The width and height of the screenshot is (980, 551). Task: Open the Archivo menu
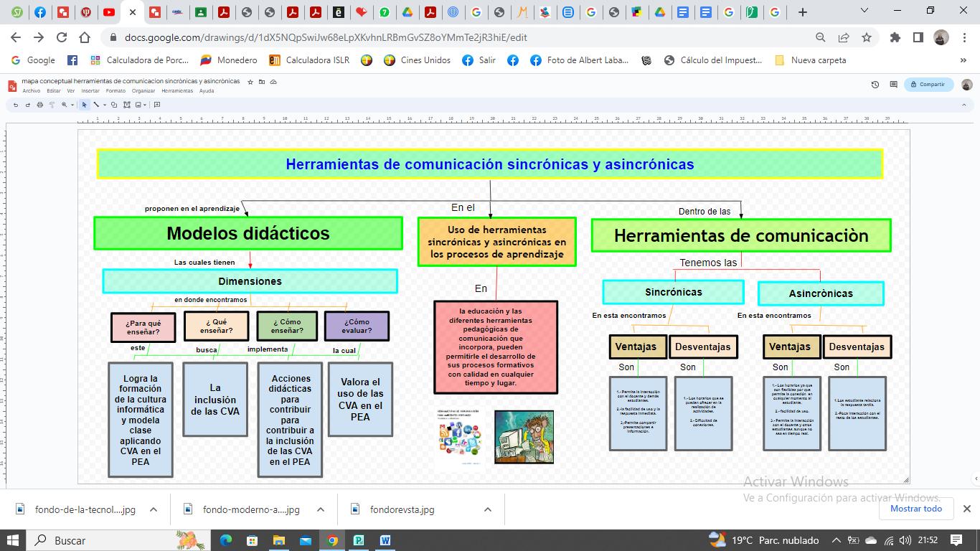(x=31, y=91)
